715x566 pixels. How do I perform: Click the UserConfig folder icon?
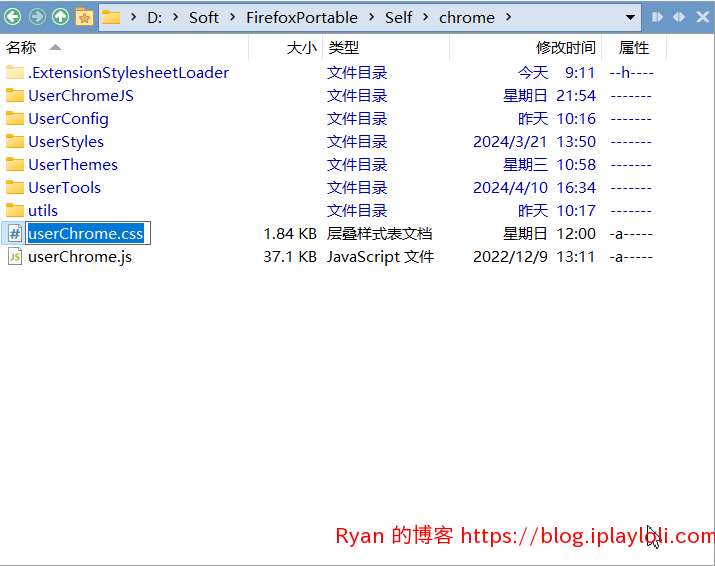point(15,118)
